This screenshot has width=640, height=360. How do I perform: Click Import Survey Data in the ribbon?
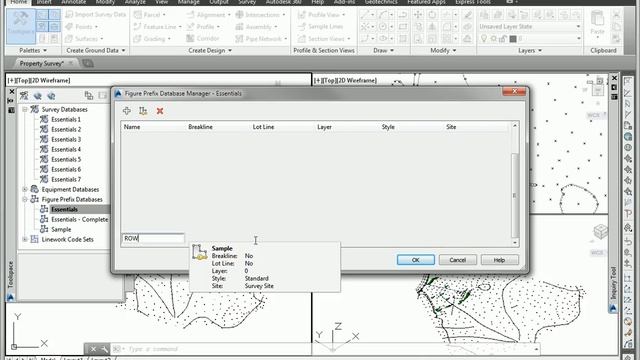[96, 14]
